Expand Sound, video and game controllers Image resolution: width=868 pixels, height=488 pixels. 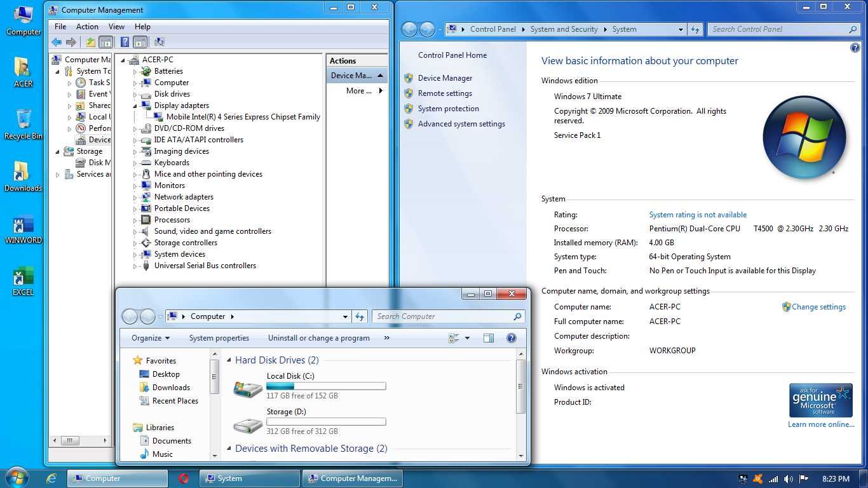pos(135,232)
